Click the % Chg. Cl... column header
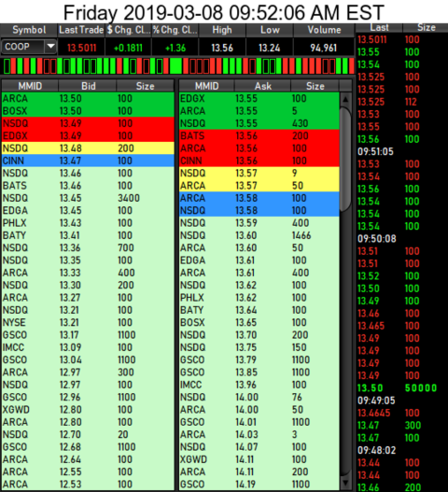This screenshot has width=448, height=492. pos(175,30)
